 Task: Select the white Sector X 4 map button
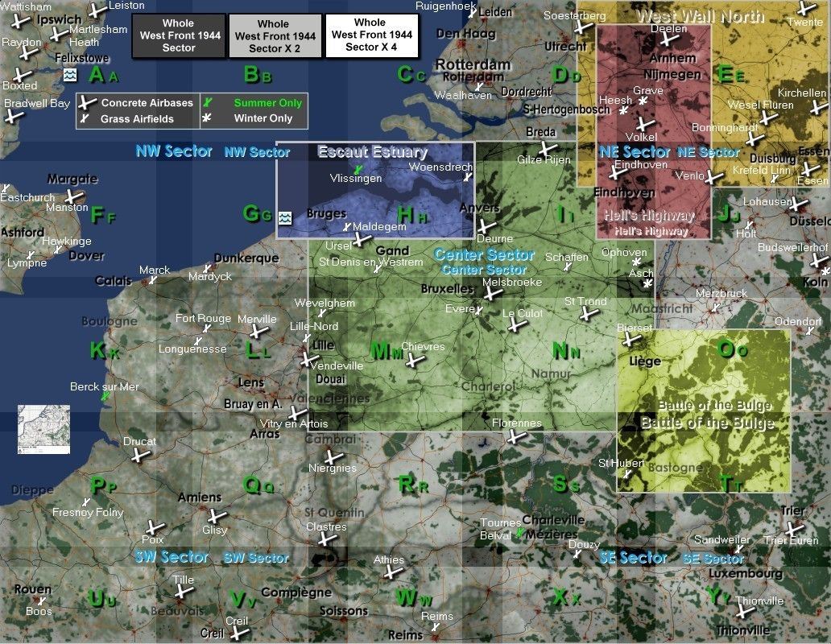click(x=371, y=36)
